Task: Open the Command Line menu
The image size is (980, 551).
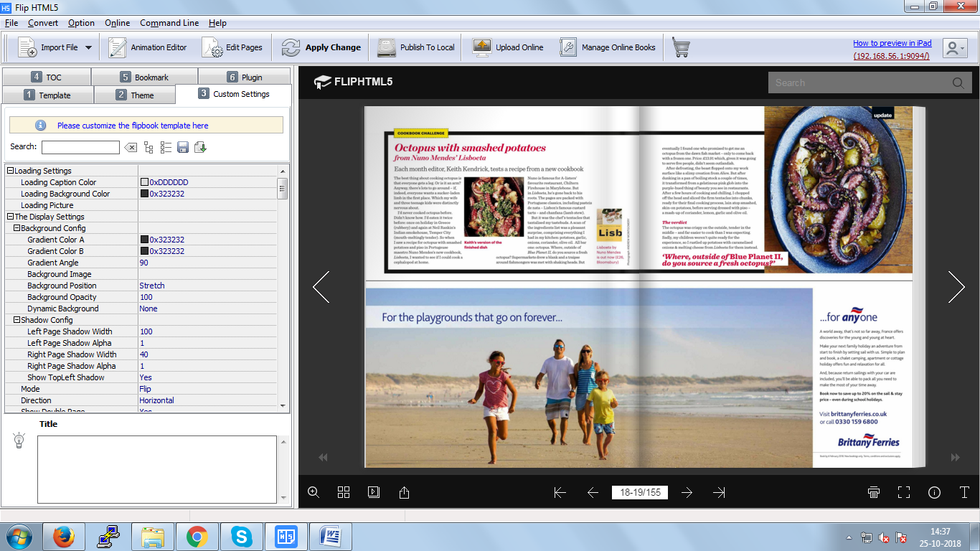Action: point(169,22)
